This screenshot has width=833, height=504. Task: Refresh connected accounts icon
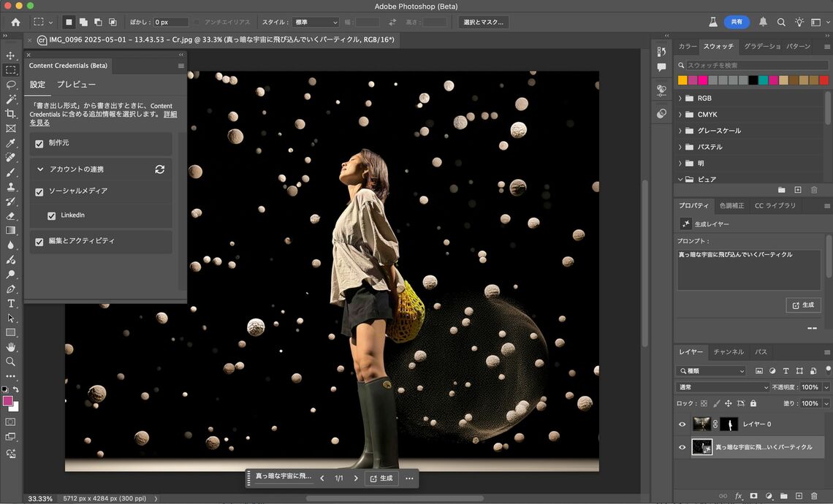[159, 169]
